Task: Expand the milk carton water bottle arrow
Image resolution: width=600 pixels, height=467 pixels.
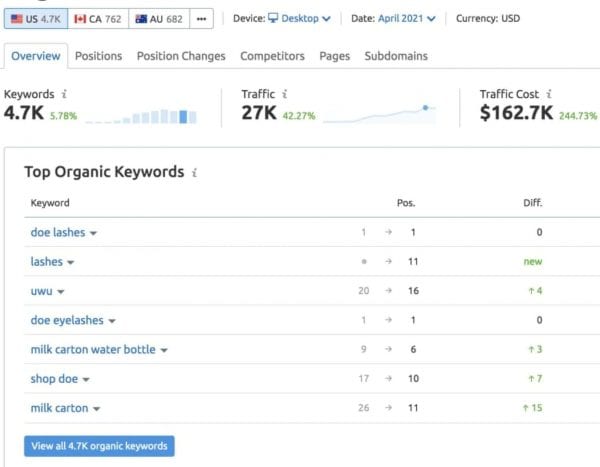Action: coord(164,350)
